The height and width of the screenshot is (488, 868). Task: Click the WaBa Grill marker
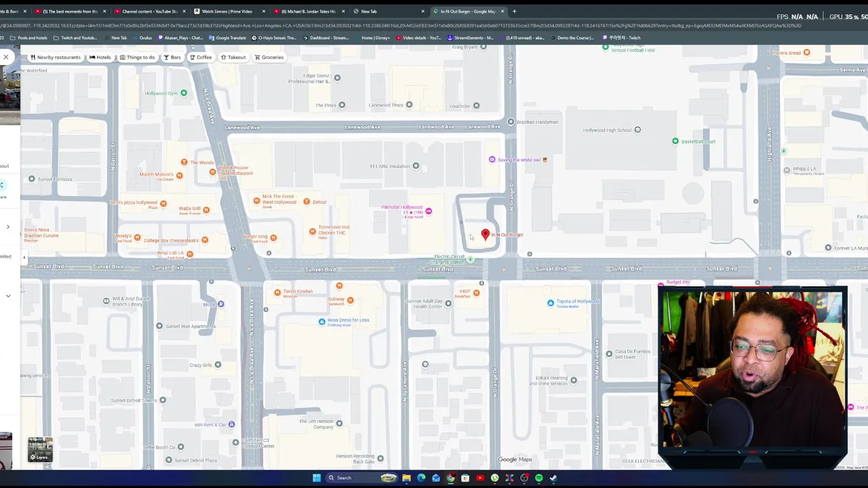click(206, 209)
